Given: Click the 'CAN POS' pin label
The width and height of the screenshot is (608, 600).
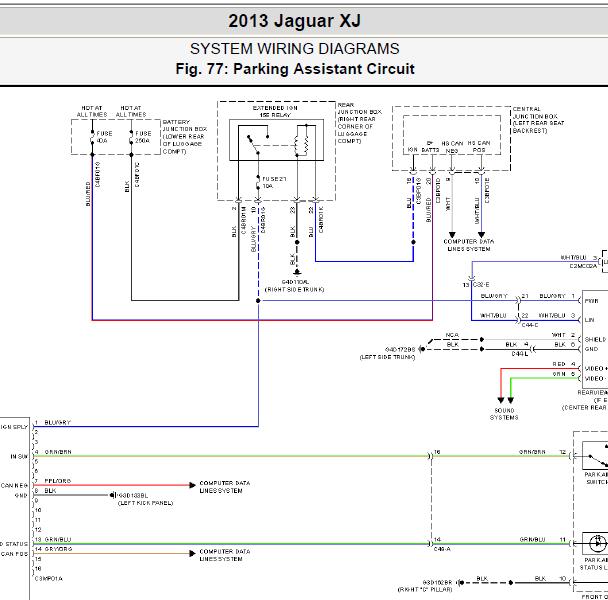Looking at the screenshot, I should point(14,554).
